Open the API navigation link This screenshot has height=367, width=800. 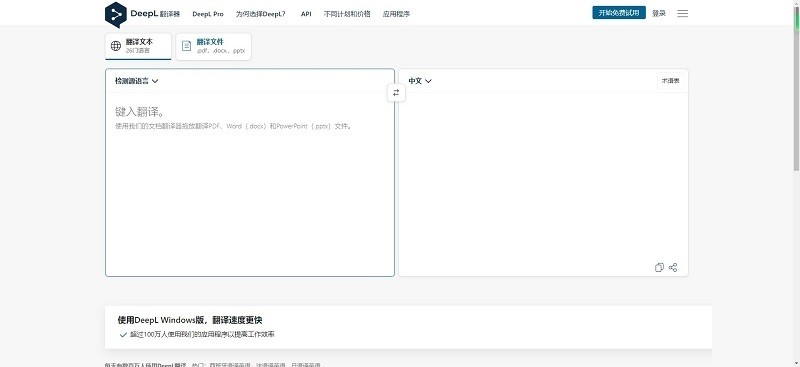(306, 14)
